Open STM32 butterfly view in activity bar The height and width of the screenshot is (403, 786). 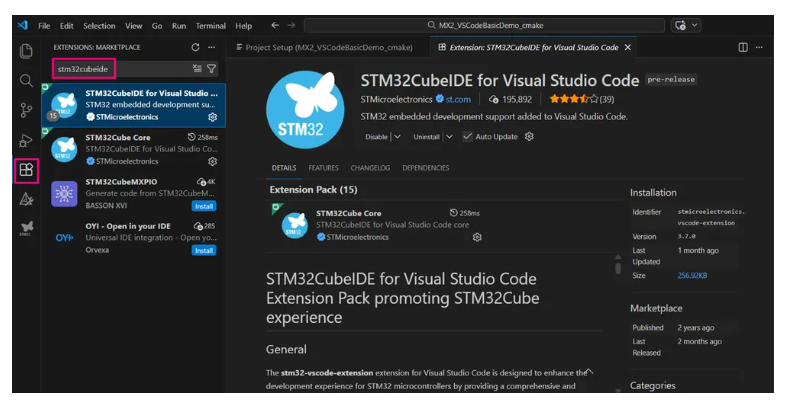26,228
